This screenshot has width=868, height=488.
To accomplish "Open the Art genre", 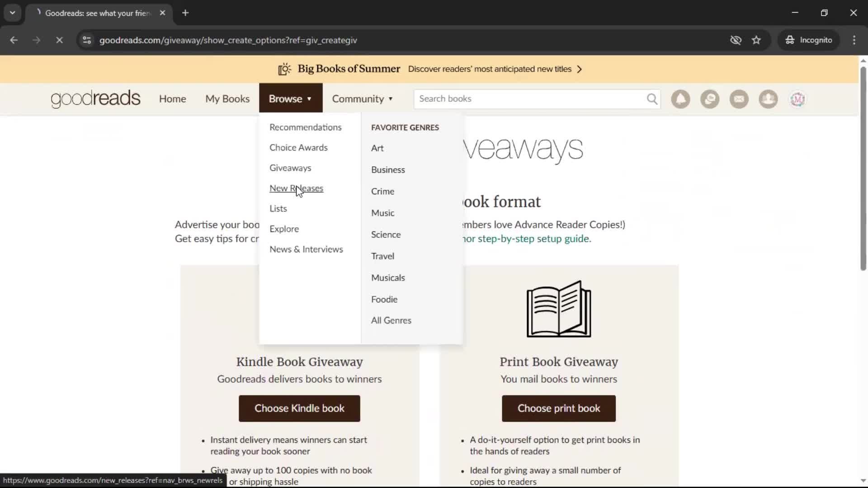I will tap(377, 148).
